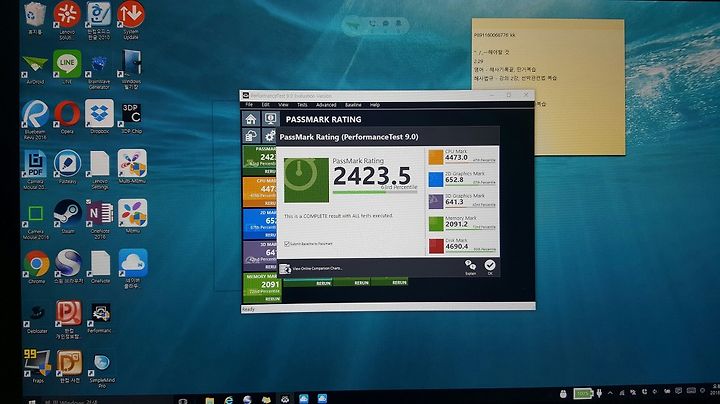Expand hidden system tray icons chevron
Screen dimensions: 720x404
(x=610, y=393)
